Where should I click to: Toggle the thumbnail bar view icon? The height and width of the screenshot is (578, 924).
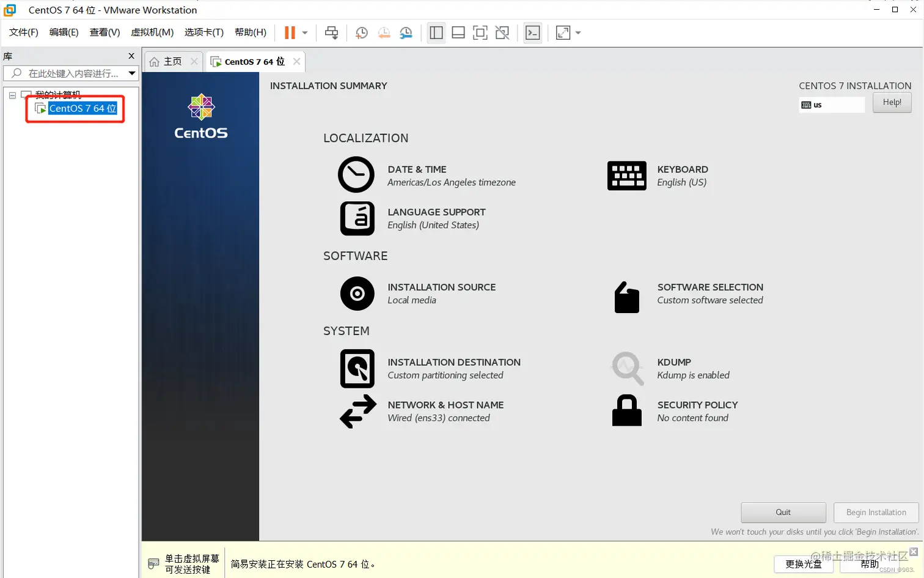pyautogui.click(x=458, y=33)
